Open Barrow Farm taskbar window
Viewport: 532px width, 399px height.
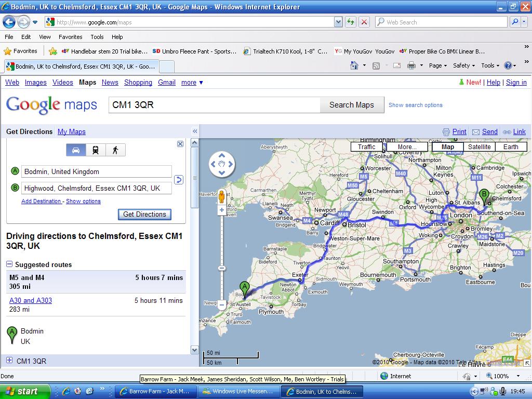[155, 392]
